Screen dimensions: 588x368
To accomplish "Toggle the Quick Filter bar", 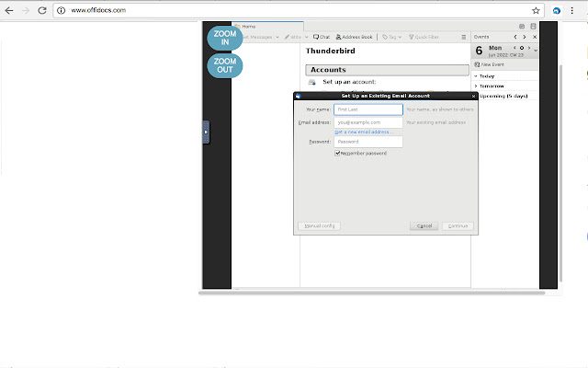I will coord(424,37).
